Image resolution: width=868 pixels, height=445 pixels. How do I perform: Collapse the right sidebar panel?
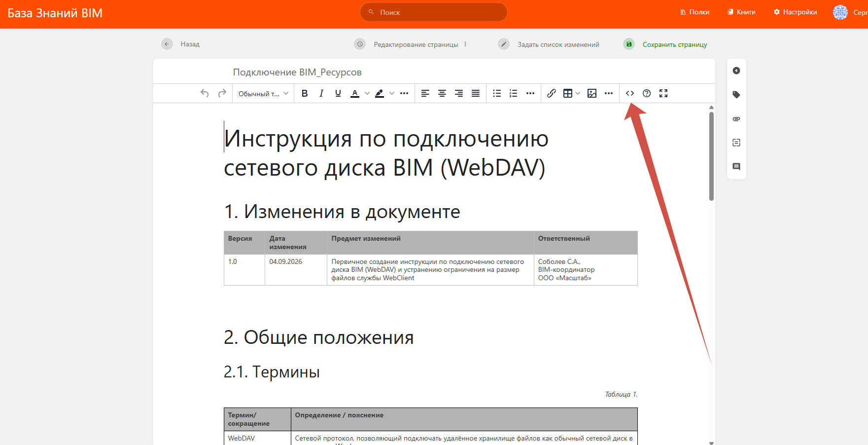coord(736,71)
